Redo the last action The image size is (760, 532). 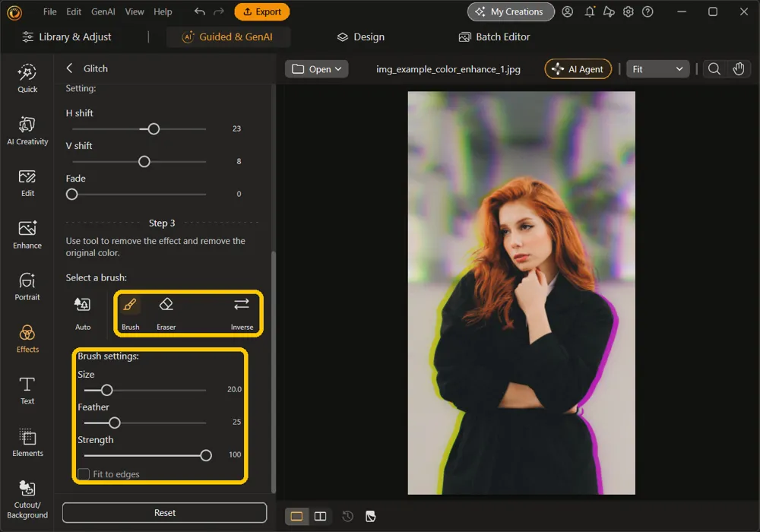(219, 11)
